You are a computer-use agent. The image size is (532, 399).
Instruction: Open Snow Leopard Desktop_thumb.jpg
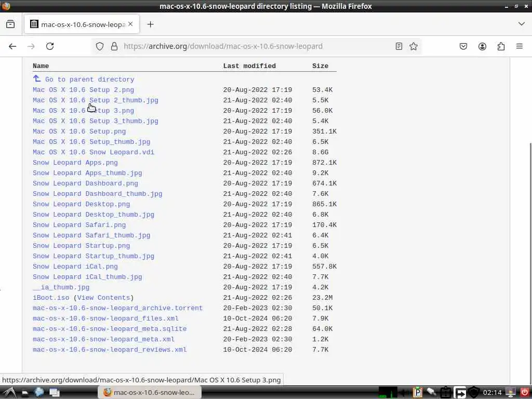pos(94,215)
